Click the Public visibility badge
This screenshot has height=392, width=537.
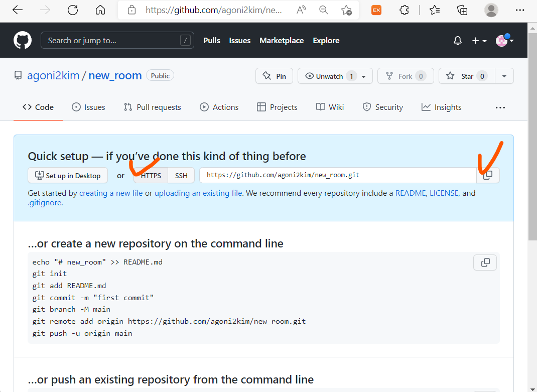coord(160,75)
